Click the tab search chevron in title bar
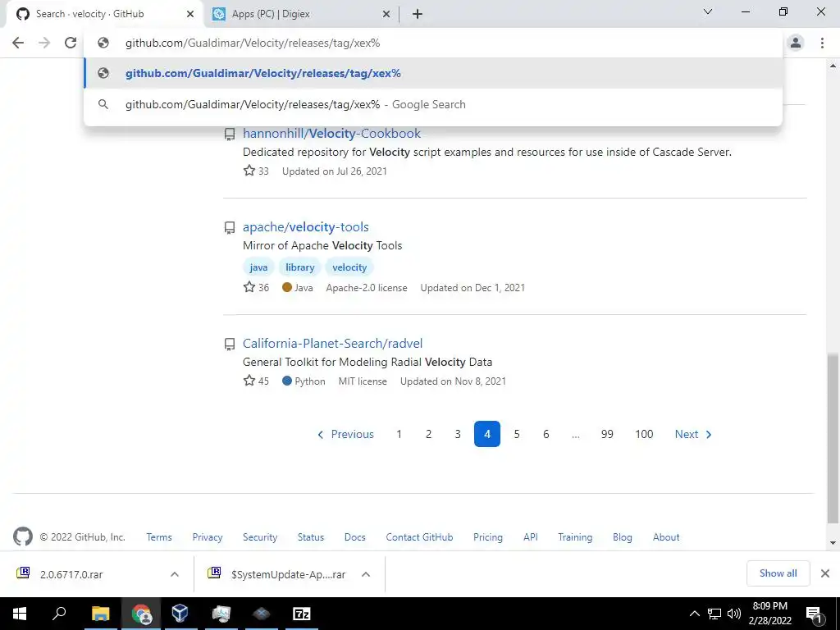Viewport: 840px width, 630px height. 708,11
